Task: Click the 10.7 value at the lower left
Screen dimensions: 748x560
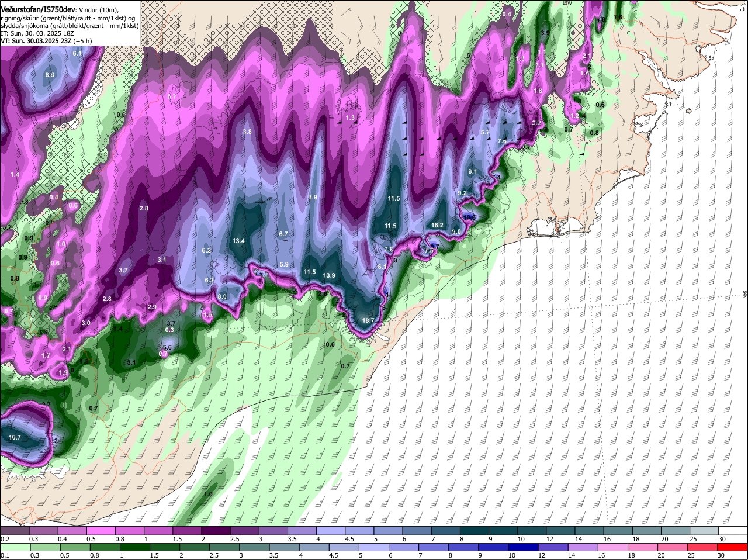Action: [15, 437]
